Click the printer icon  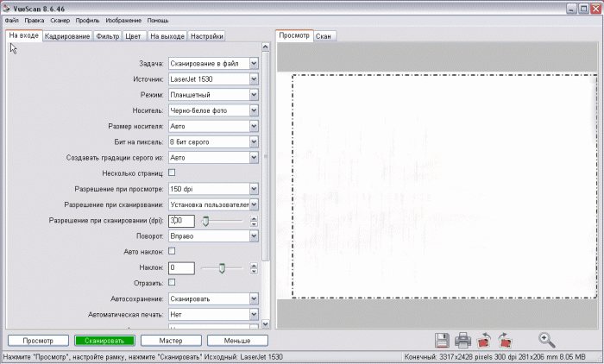(x=462, y=340)
